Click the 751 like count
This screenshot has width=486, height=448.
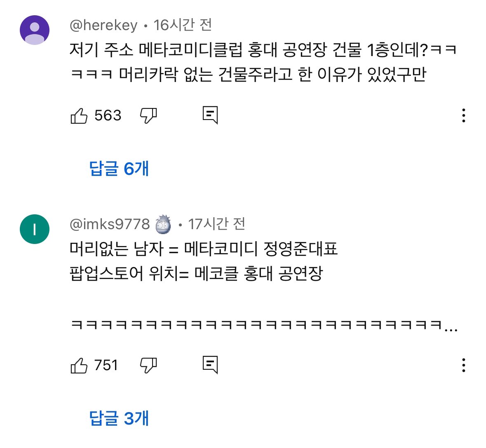[106, 365]
